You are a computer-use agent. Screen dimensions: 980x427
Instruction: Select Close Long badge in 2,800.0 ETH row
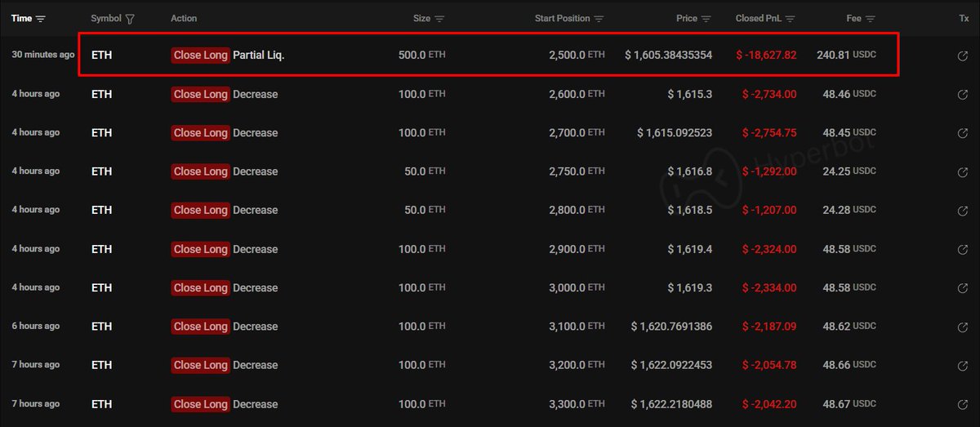point(200,210)
